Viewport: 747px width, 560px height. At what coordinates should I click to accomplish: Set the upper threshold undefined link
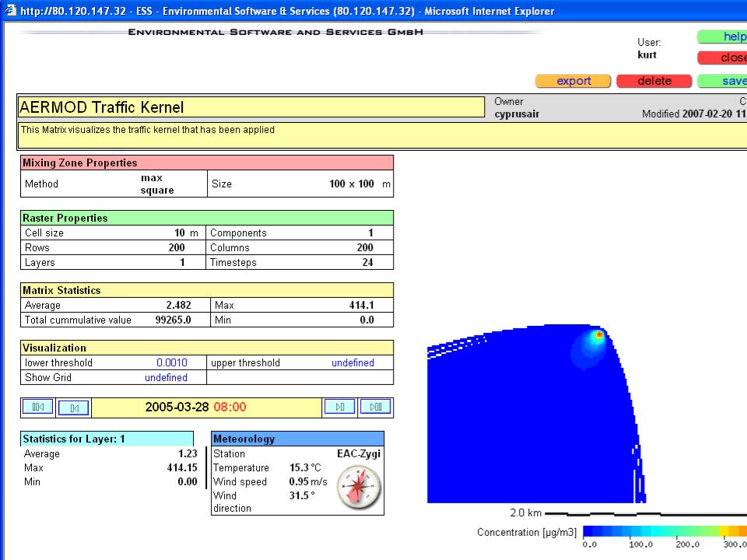coord(352,363)
